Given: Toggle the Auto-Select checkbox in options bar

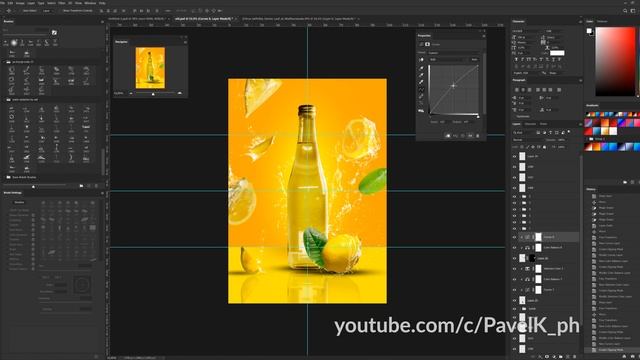Looking at the screenshot, I should tap(20, 11).
